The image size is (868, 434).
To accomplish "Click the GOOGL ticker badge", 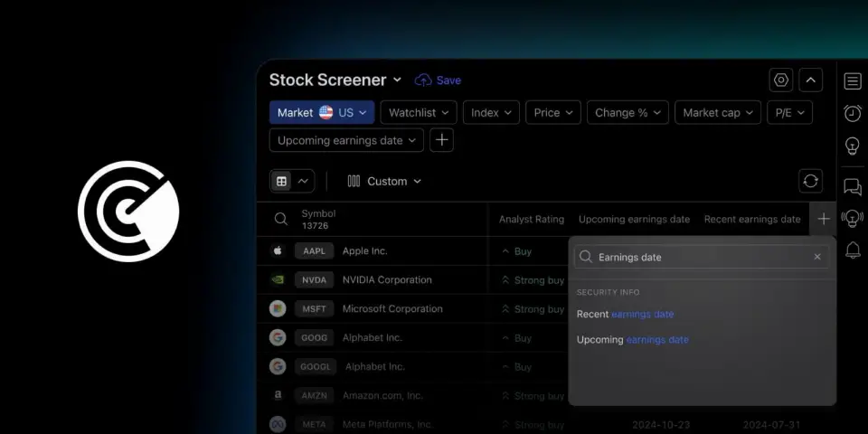I will [x=316, y=366].
